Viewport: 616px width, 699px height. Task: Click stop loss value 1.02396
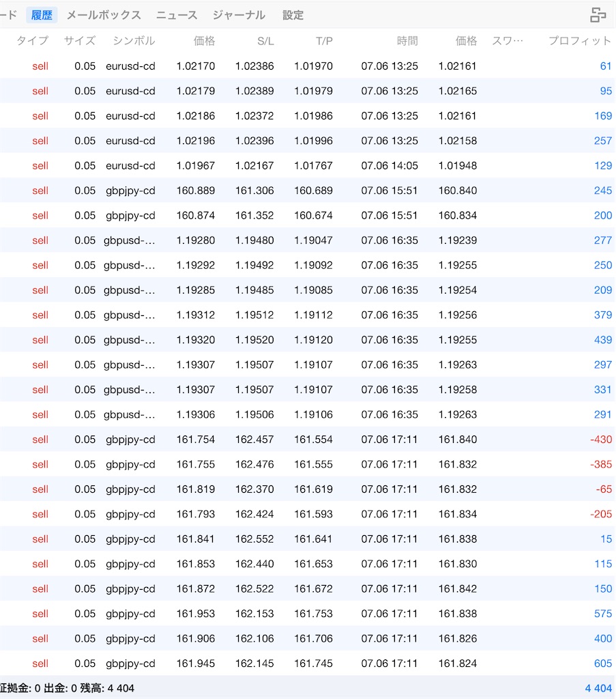point(254,141)
